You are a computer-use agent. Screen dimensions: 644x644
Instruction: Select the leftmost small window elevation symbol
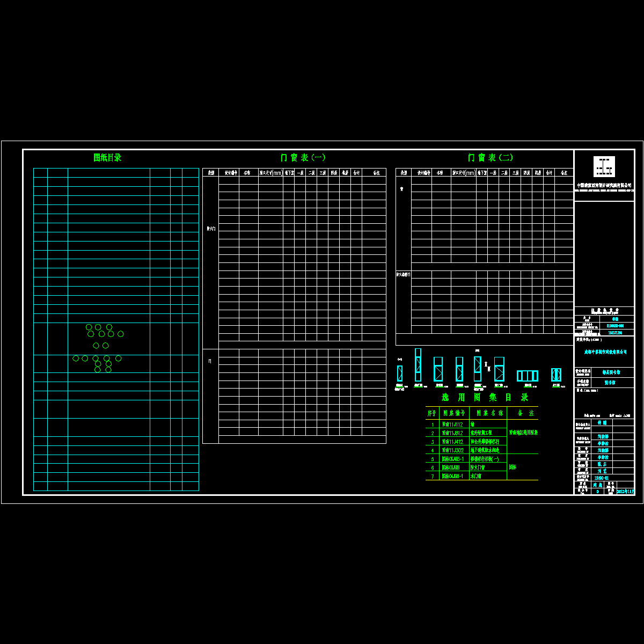399,373
